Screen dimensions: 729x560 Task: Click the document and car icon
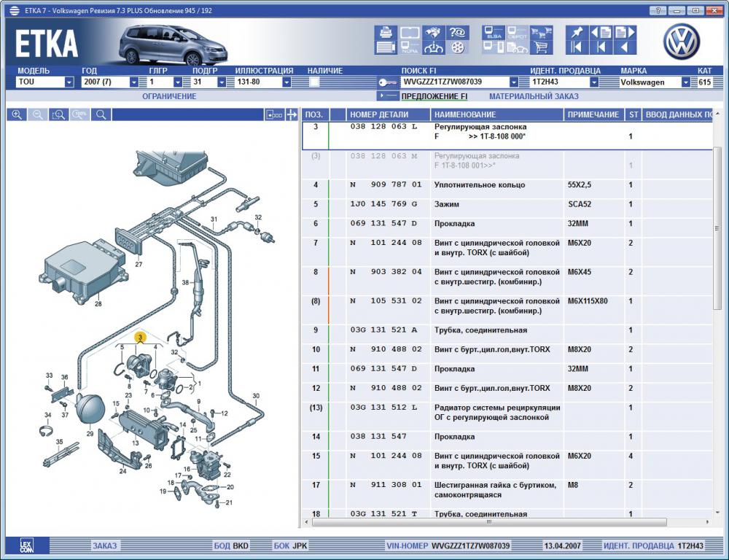(x=517, y=47)
